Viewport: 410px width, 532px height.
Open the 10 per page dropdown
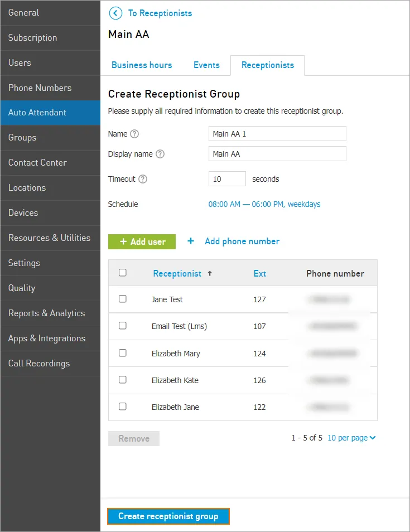[351, 438]
